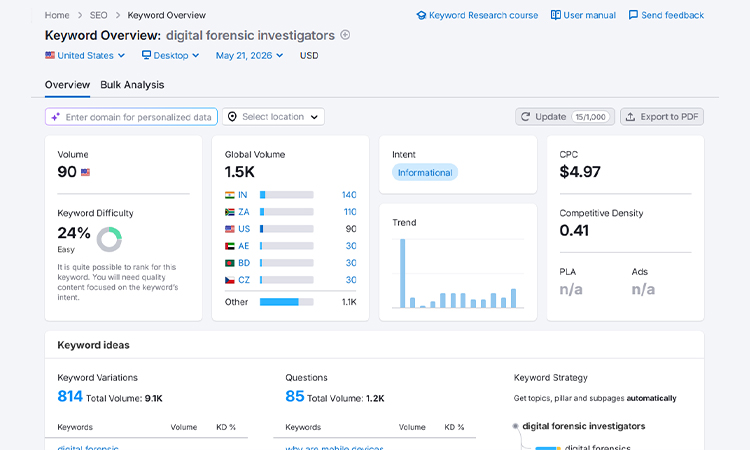
Task: Click the BD country code link
Action: pyautogui.click(x=244, y=263)
